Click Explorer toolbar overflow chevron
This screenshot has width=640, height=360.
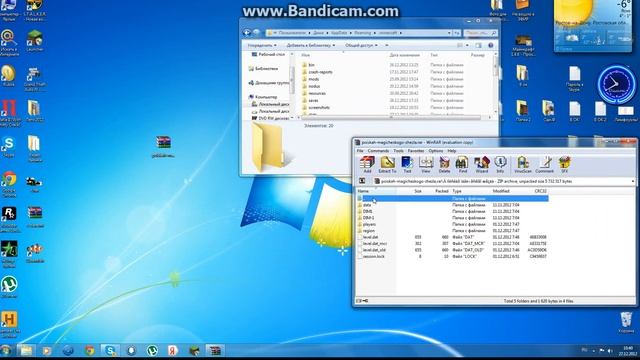tap(387, 45)
